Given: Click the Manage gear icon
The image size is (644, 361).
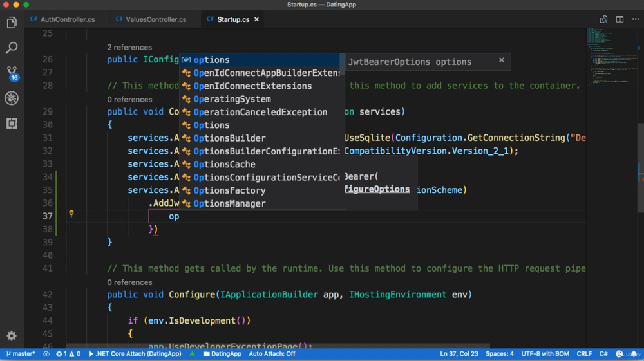Looking at the screenshot, I should click(12, 336).
